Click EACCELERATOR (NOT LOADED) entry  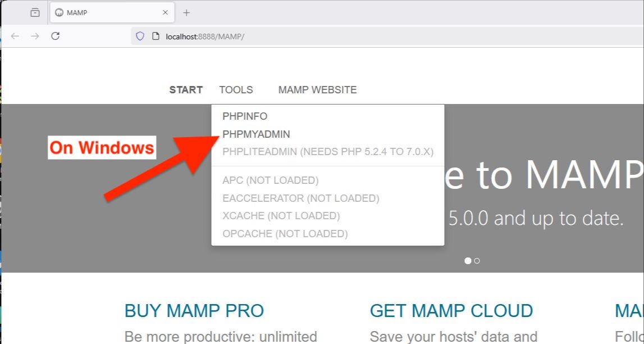(300, 198)
